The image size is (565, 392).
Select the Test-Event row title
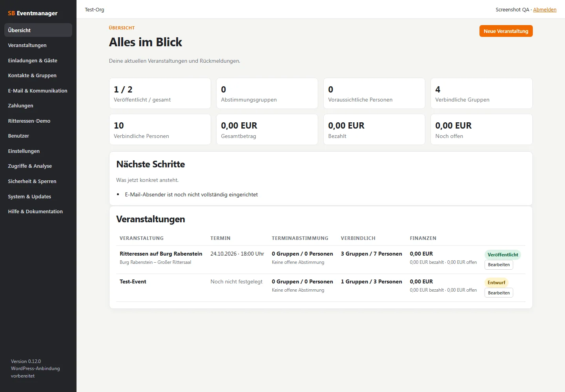click(133, 281)
